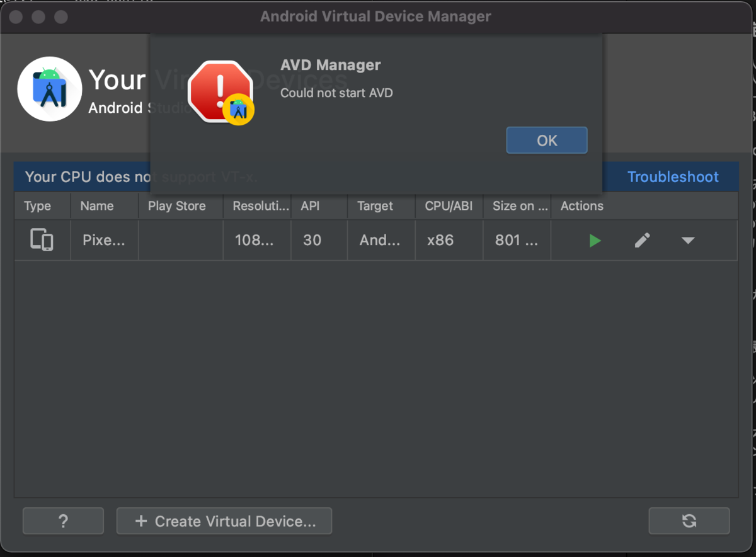Open the Troubleshoot link
The width and height of the screenshot is (756, 557).
[x=673, y=177]
